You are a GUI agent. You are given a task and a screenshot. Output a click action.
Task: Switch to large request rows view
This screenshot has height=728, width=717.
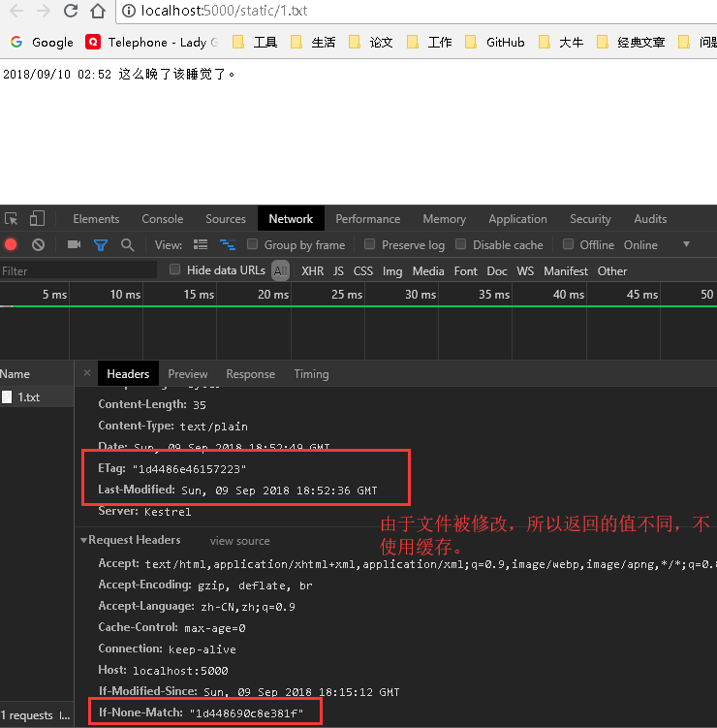tap(201, 245)
